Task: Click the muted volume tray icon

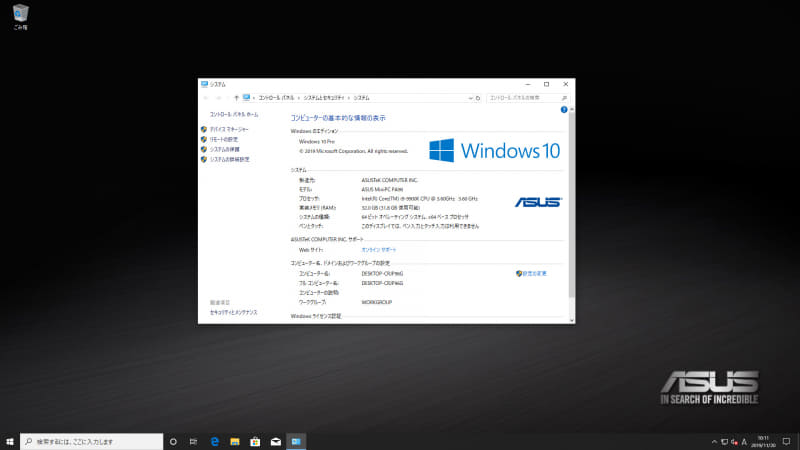Action: point(734,442)
